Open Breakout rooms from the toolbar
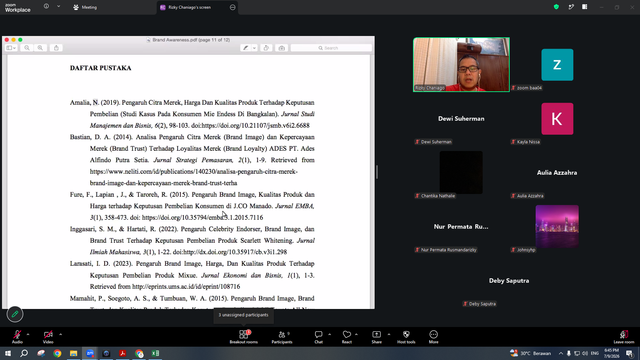The height and width of the screenshot is (360, 640). click(x=244, y=337)
